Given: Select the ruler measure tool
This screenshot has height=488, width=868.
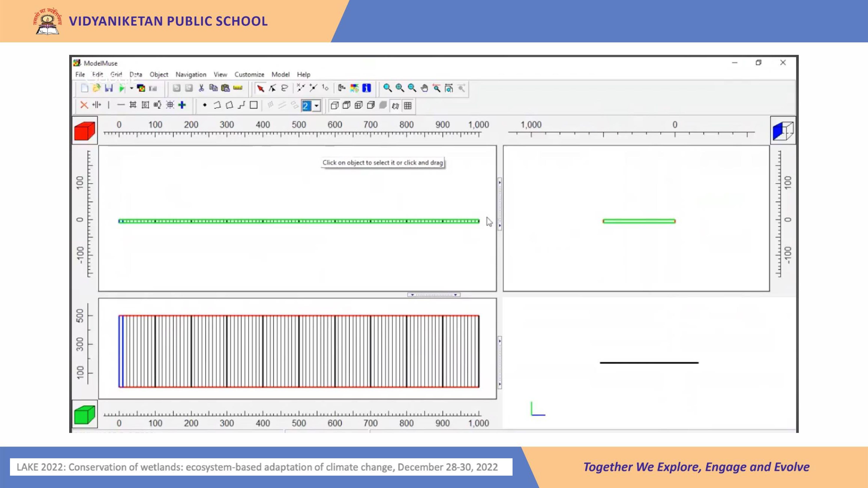Looking at the screenshot, I should point(238,88).
